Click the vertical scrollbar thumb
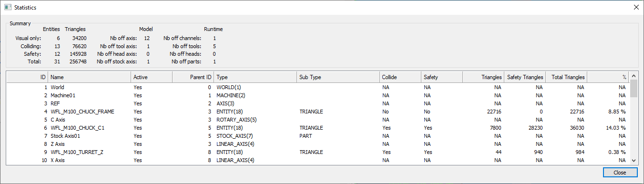 point(634,89)
